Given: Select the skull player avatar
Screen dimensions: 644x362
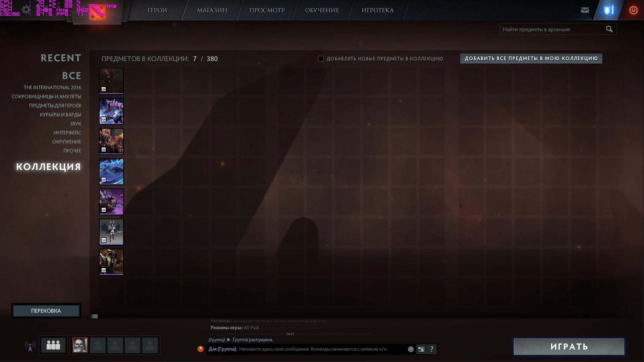Looking at the screenshot, I should (x=80, y=345).
